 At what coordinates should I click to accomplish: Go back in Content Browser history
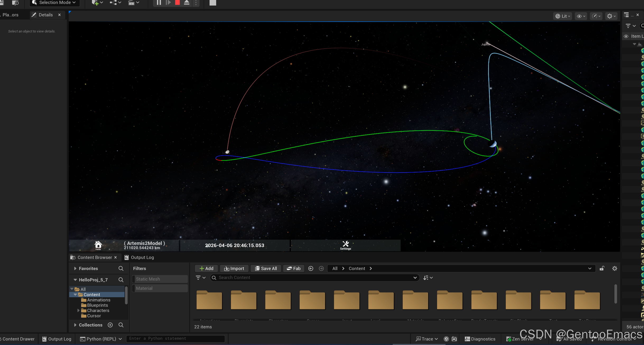pyautogui.click(x=311, y=268)
